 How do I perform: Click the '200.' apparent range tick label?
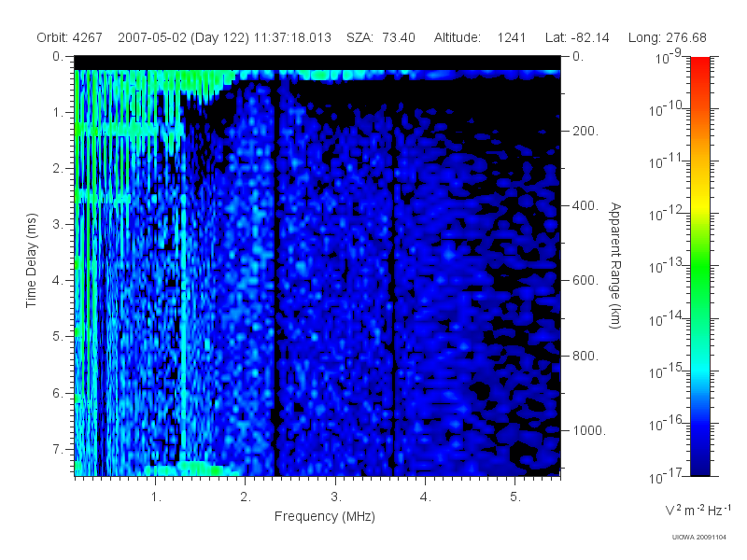click(x=585, y=131)
